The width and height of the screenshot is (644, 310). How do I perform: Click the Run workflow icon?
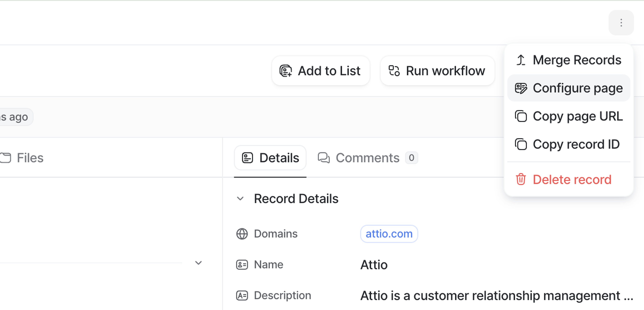(x=394, y=71)
